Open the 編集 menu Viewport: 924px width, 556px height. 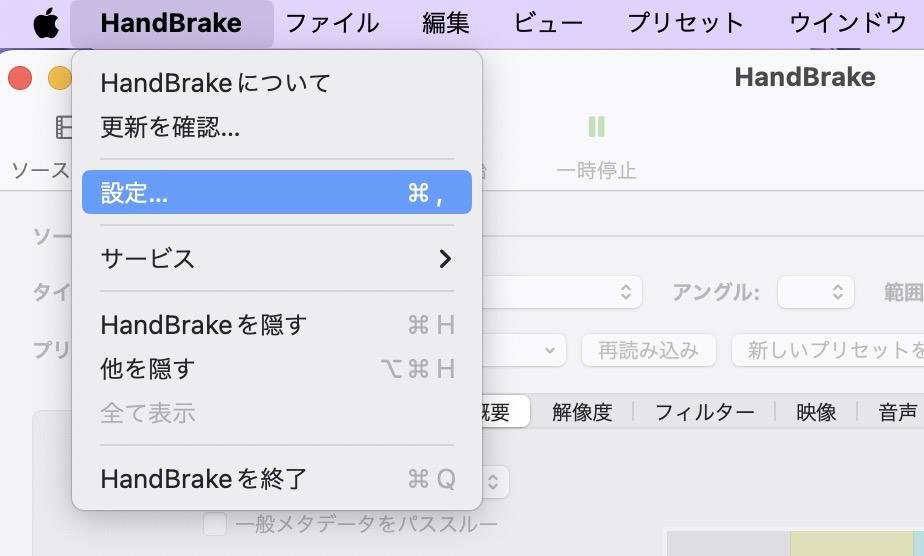446,23
